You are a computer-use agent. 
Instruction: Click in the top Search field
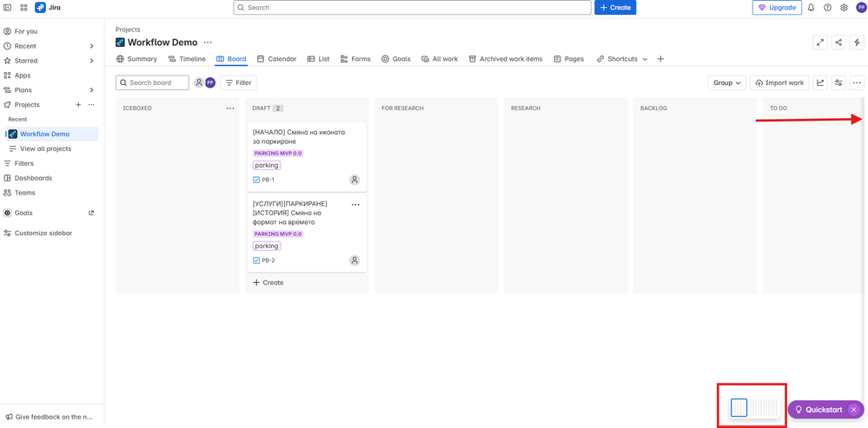413,8
